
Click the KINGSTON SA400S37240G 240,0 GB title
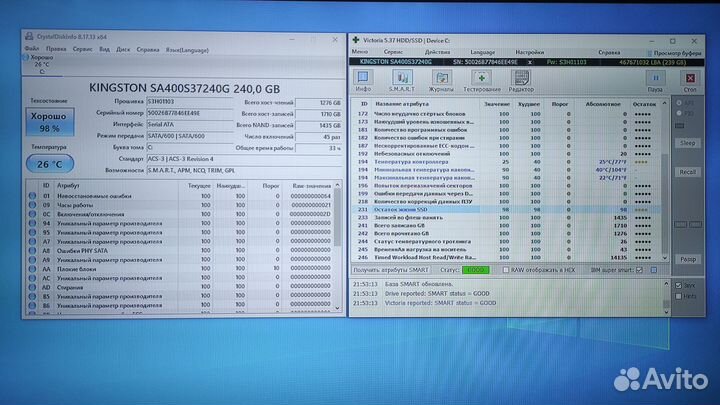(184, 88)
